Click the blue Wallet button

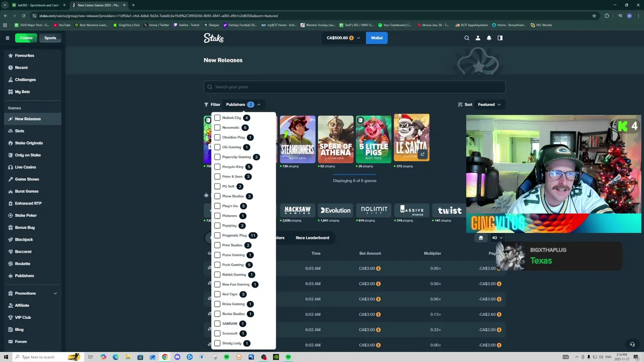(x=377, y=38)
